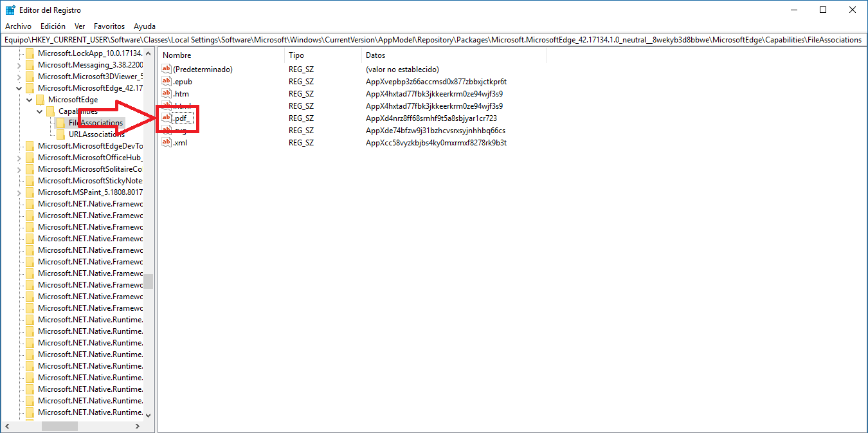Viewport: 868px width, 433px height.
Task: Click data AppXvepbp3z66accmsd0x877zbbxjctkpr6t
Action: (x=436, y=82)
